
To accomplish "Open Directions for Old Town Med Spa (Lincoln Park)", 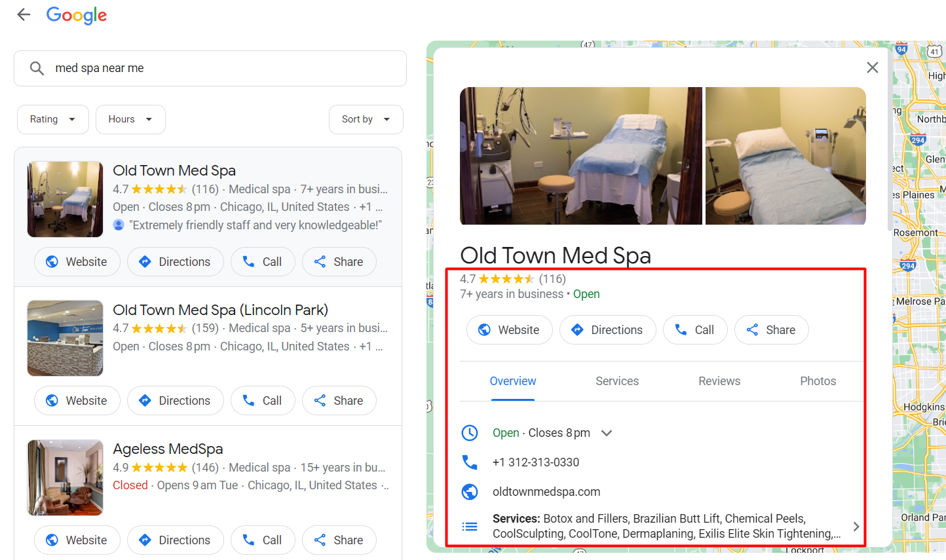I will tap(175, 400).
